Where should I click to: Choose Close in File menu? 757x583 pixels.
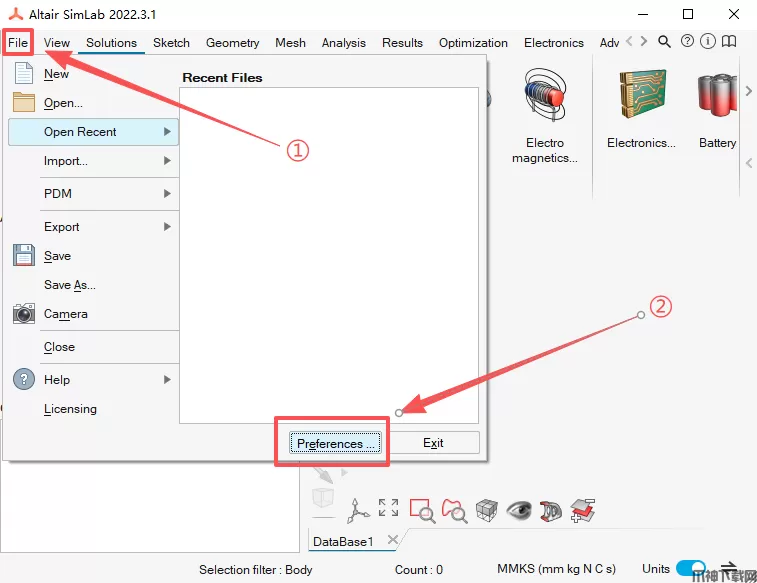(x=59, y=347)
